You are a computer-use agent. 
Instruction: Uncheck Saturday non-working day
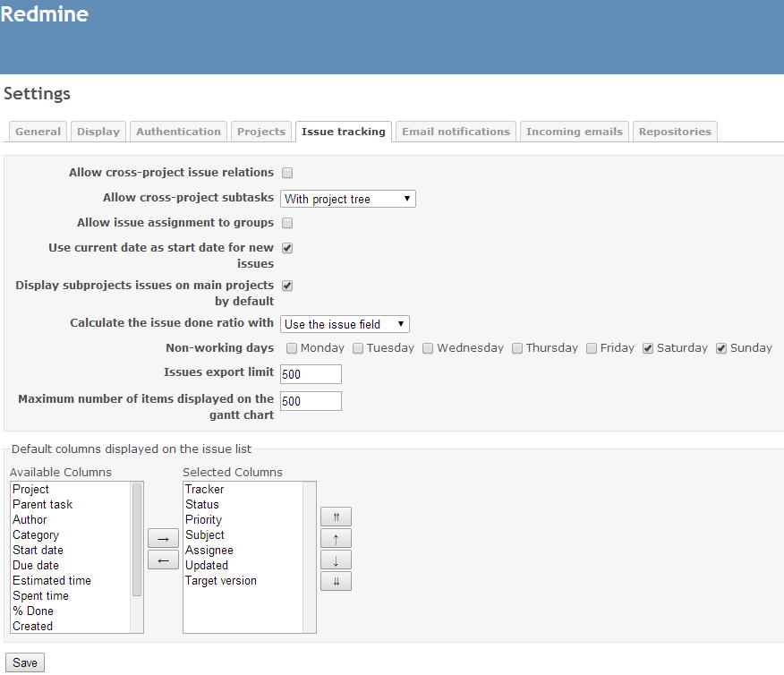[x=648, y=348]
